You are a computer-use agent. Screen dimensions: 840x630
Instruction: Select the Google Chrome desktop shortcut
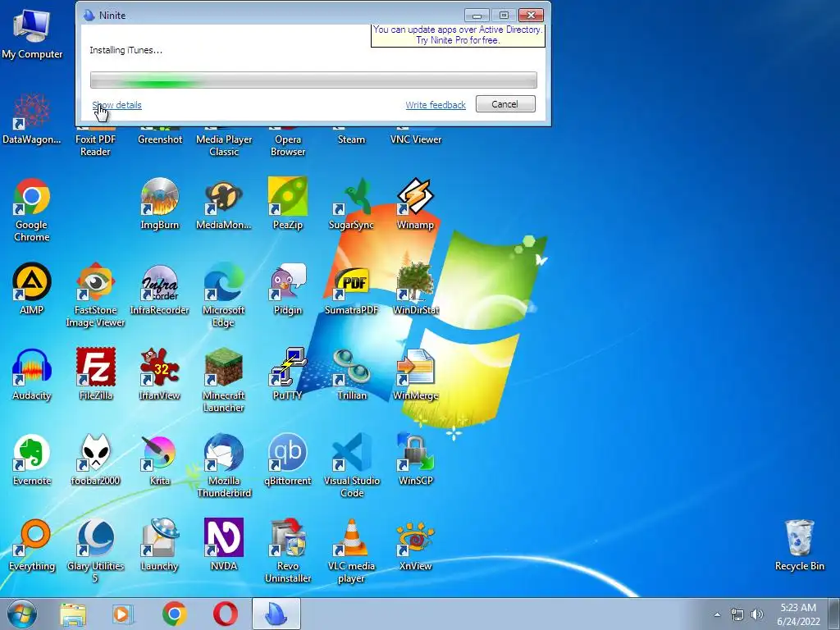(32, 209)
